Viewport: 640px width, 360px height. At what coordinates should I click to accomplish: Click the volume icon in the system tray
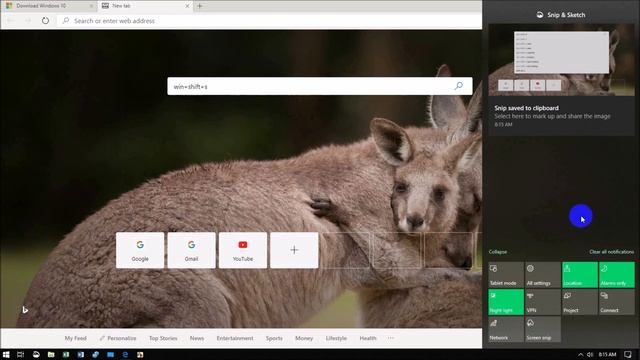pyautogui.click(x=590, y=354)
